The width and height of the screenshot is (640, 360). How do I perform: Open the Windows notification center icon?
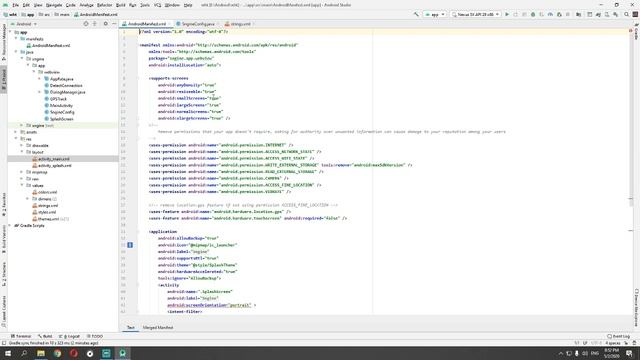(630, 353)
